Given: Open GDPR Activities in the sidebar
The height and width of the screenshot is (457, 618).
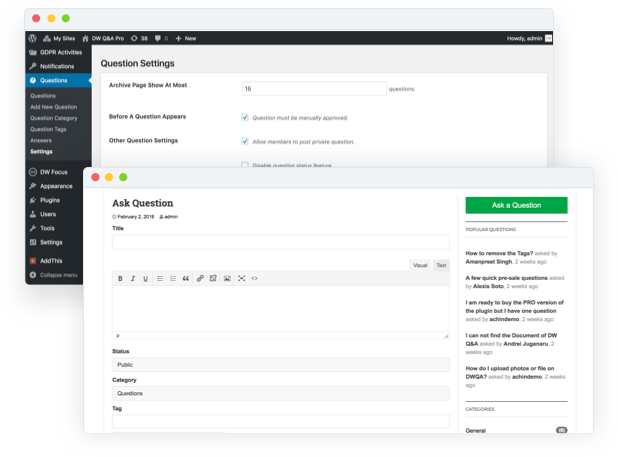Looking at the screenshot, I should tap(56, 52).
